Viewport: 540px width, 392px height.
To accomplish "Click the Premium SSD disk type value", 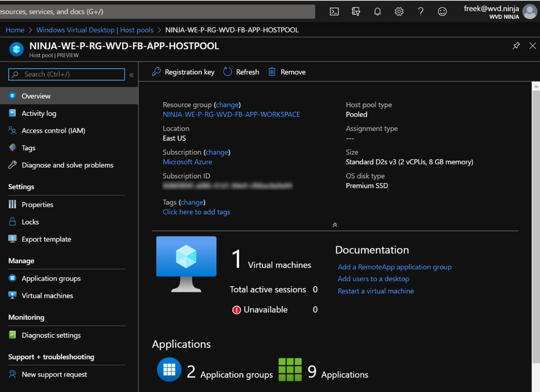I will (367, 186).
